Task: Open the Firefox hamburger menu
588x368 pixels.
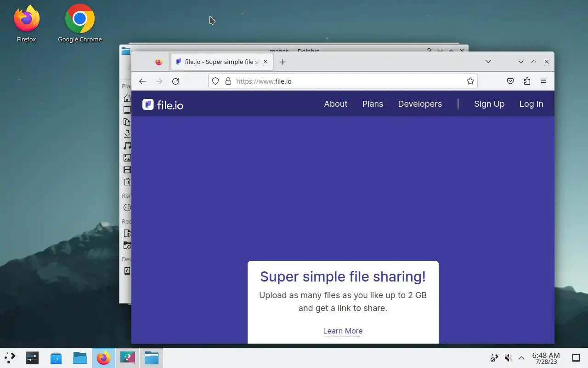Action: coord(543,81)
